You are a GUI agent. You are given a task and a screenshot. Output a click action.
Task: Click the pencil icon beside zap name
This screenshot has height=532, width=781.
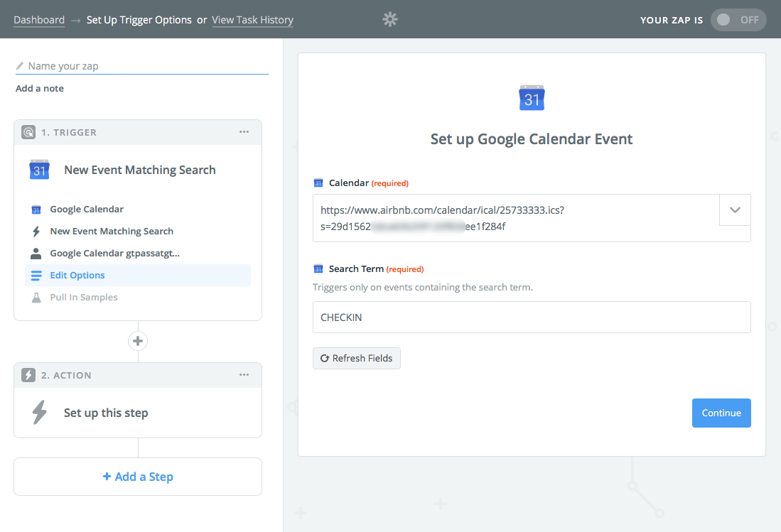click(20, 65)
